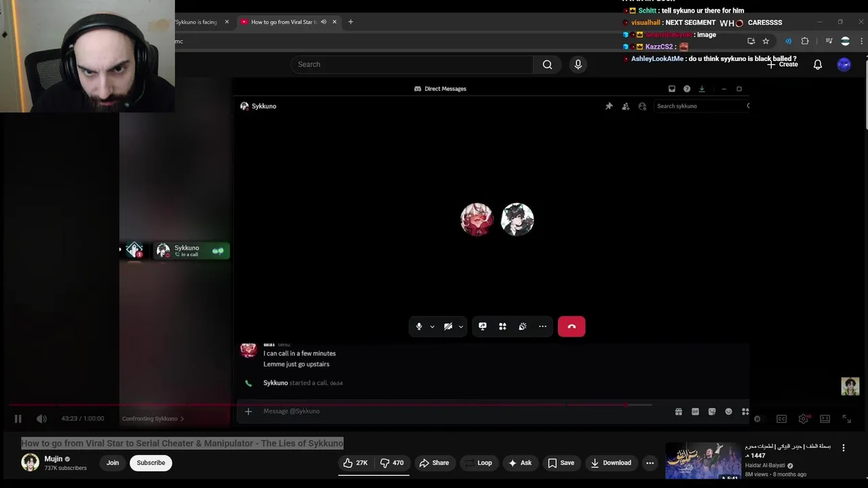Screen dimensions: 868x488
Task: Turn on camera in the Discord call
Action: [448, 327]
